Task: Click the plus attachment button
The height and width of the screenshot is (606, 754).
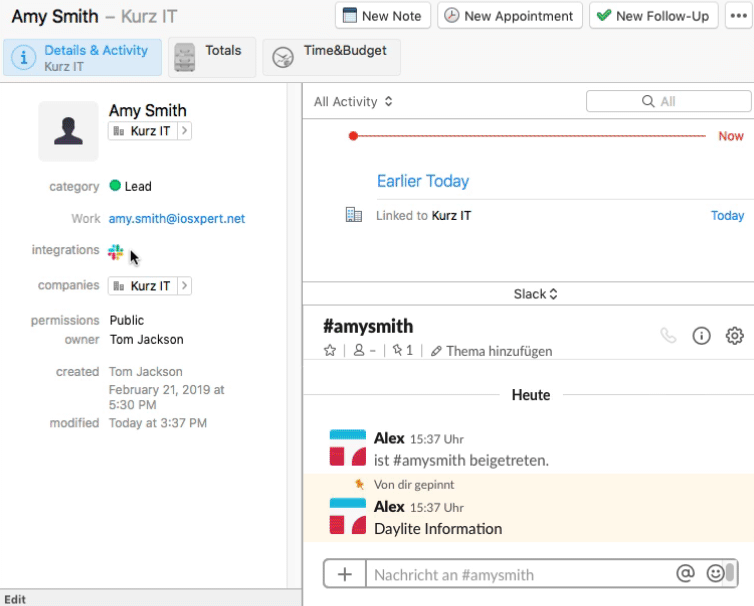Action: 345,574
